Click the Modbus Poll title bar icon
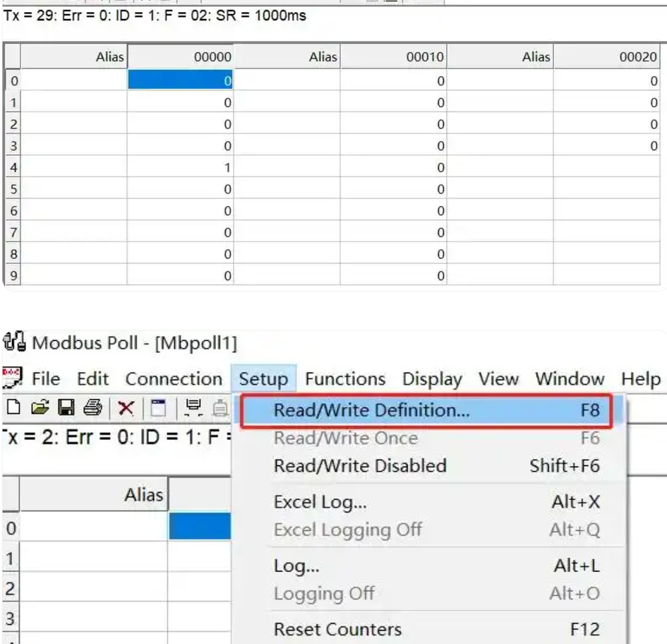 (14, 342)
